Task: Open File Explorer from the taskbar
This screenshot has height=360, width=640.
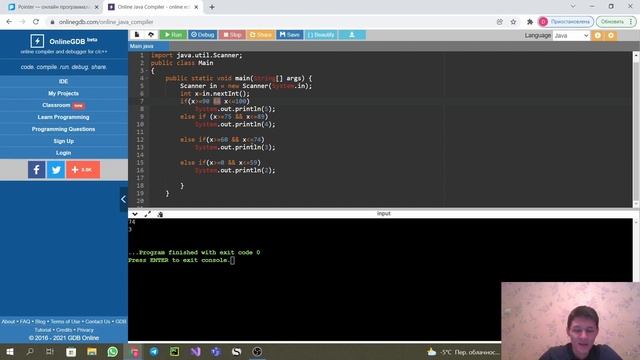Action: click(x=92, y=351)
